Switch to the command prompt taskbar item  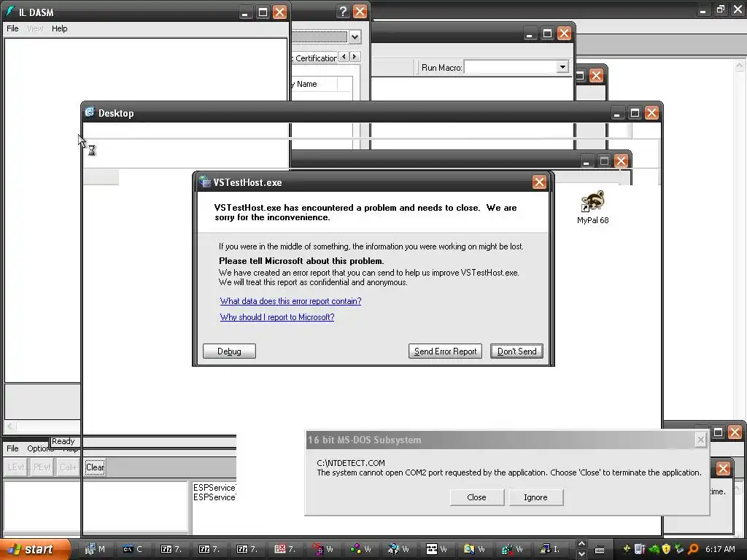click(133, 549)
